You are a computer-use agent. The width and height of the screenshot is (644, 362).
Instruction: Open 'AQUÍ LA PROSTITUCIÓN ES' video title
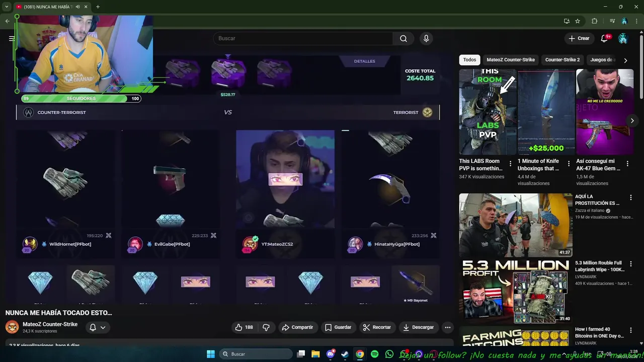(x=597, y=200)
